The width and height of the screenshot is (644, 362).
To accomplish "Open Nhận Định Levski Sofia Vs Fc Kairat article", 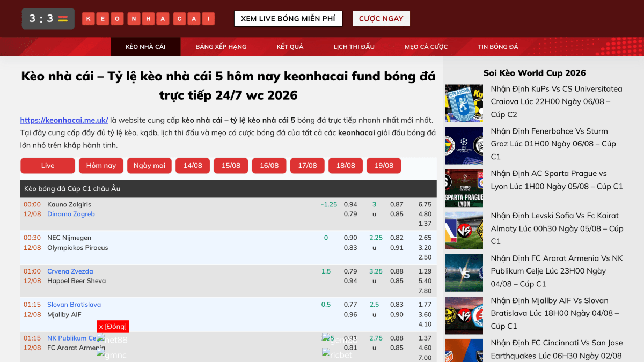I will pyautogui.click(x=557, y=228).
